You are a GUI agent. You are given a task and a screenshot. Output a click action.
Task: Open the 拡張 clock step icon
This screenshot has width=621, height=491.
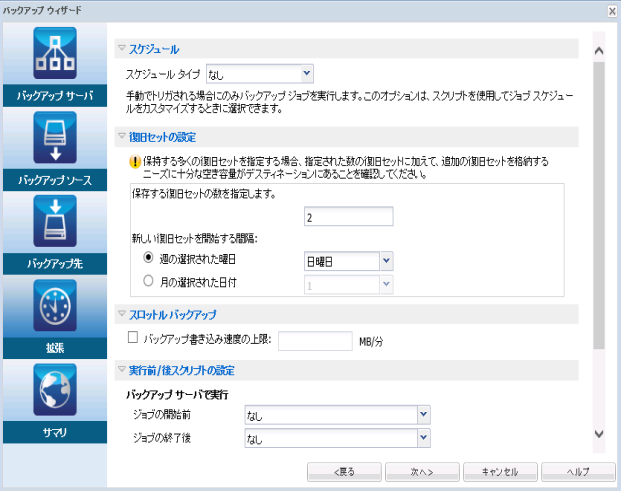coord(55,305)
